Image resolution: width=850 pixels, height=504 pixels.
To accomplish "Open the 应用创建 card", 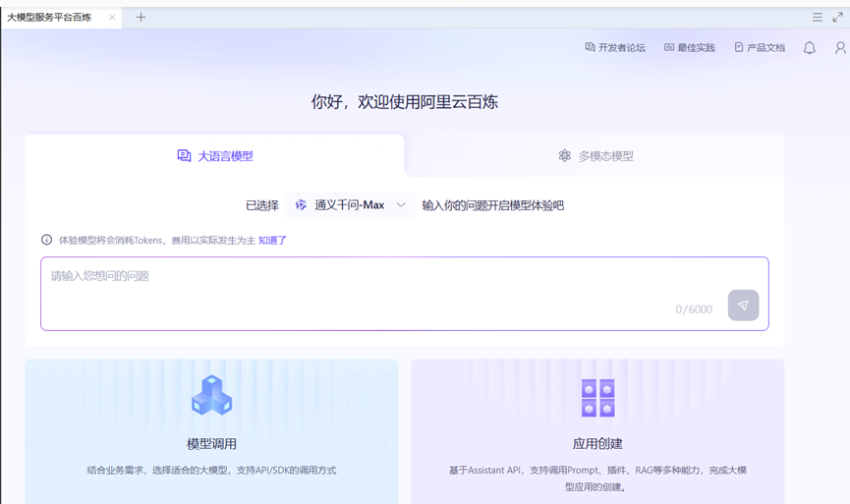I will coord(597,431).
